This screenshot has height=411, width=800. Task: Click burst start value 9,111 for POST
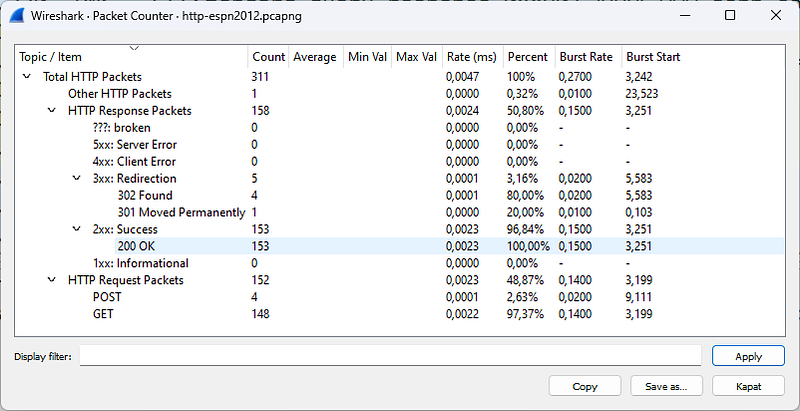click(639, 297)
